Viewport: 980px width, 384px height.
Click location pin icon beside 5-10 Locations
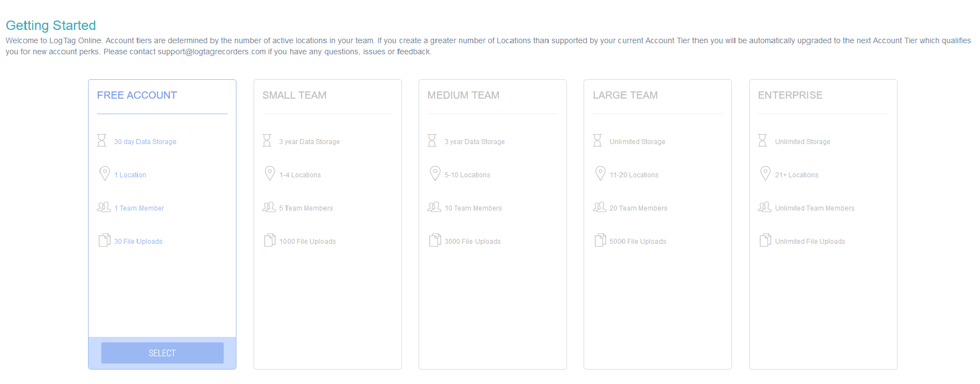click(435, 174)
